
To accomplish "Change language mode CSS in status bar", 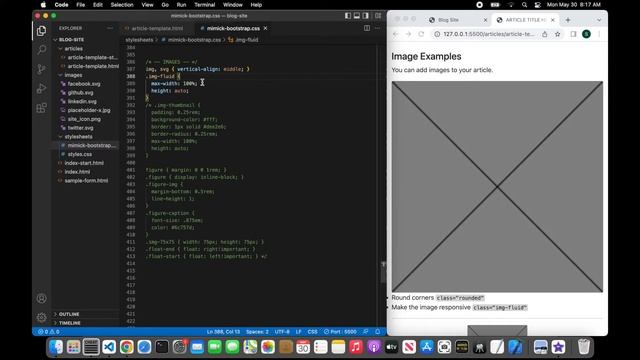I will (312, 331).
